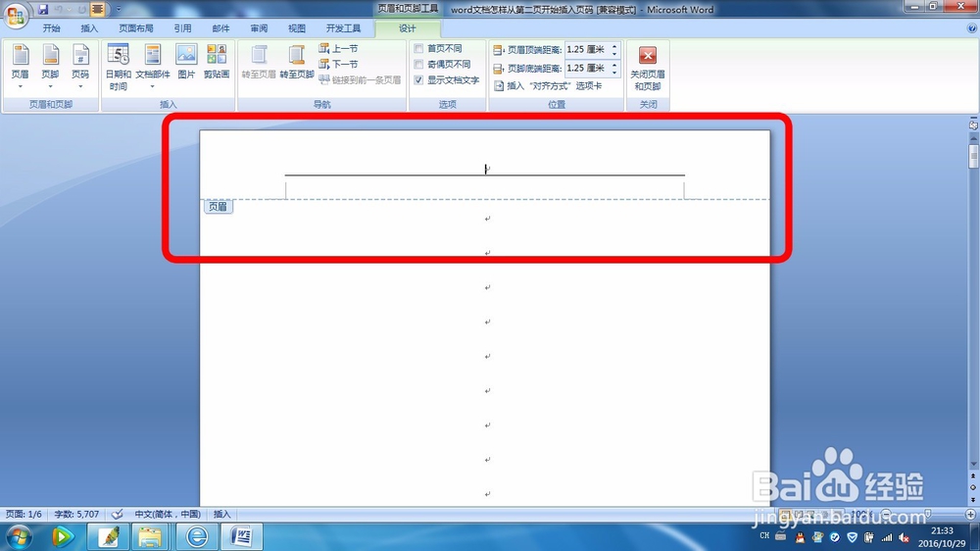
Task: Click Close Header and Footer red X
Action: (x=648, y=55)
